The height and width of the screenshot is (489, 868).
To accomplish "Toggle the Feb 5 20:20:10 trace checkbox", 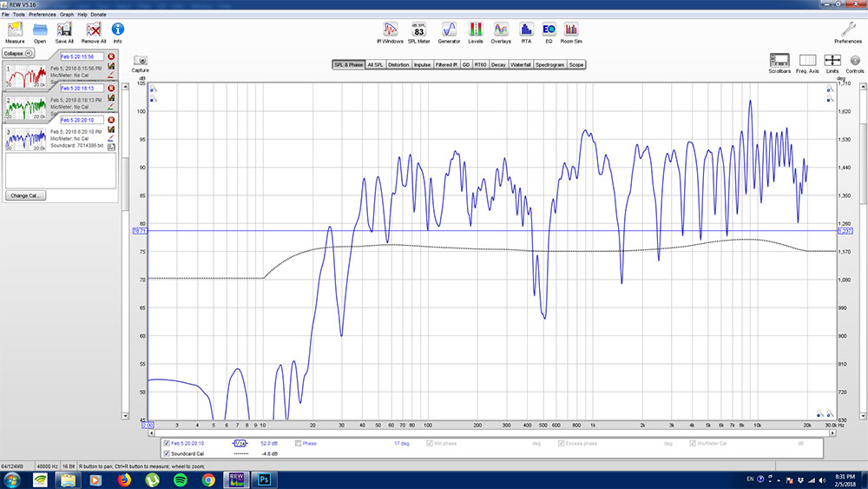I will pos(166,443).
